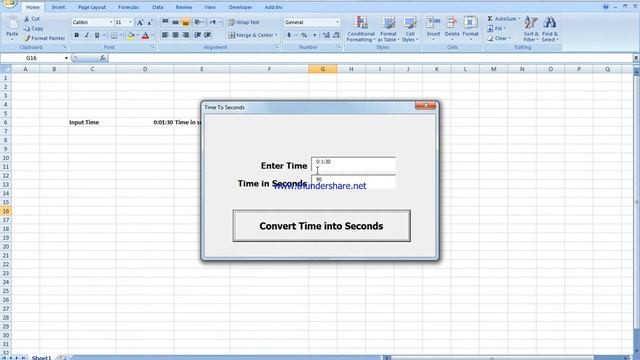Click the Merge & Center button
Viewport: 640px width, 360px height.
coord(251,35)
